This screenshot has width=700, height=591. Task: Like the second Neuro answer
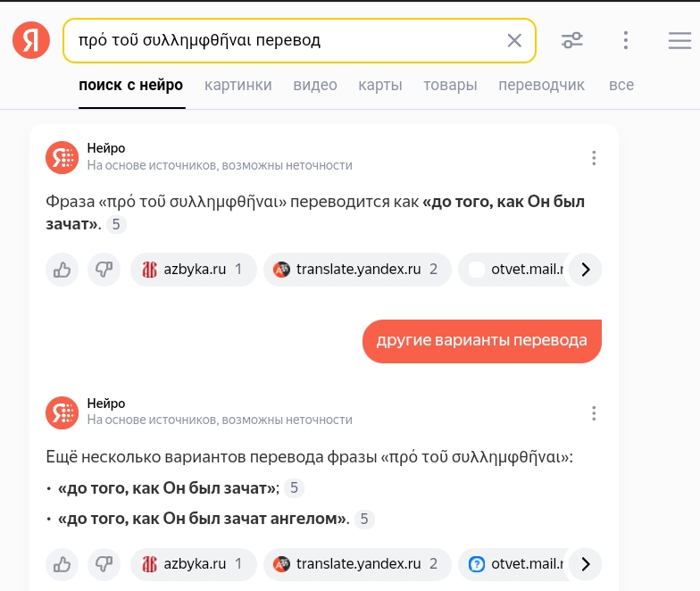click(x=62, y=564)
